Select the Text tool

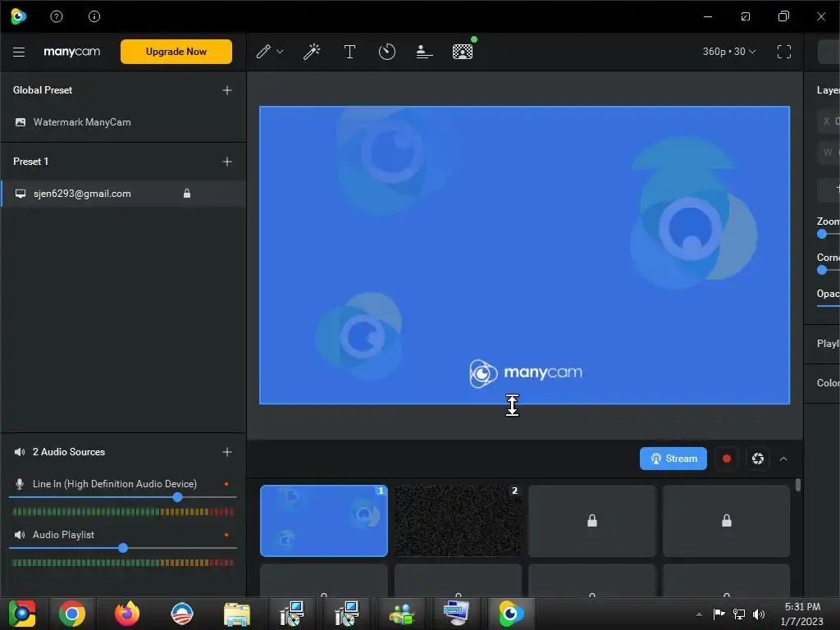click(x=349, y=52)
